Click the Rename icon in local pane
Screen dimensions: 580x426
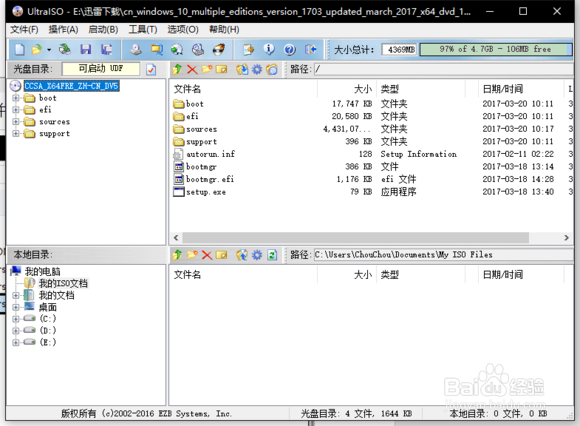tap(221, 255)
